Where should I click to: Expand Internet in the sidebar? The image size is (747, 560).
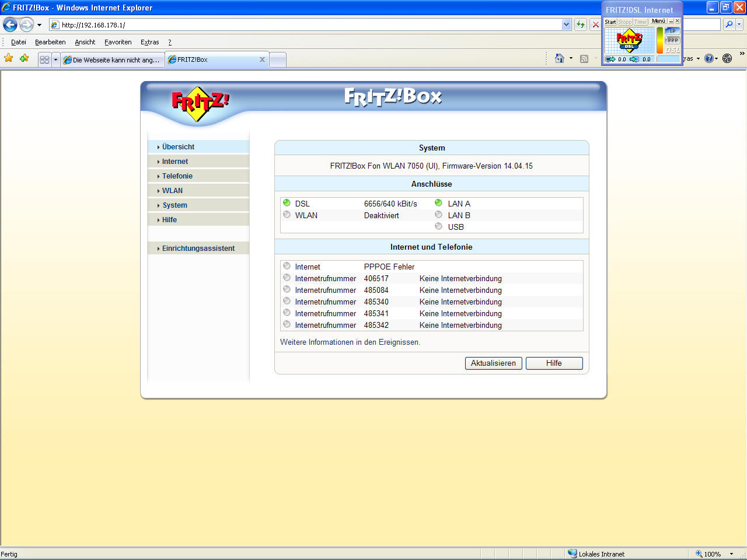point(198,162)
